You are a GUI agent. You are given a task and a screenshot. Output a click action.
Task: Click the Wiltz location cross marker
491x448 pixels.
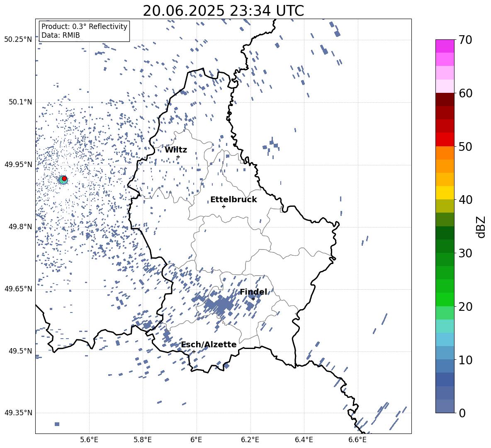178,157
